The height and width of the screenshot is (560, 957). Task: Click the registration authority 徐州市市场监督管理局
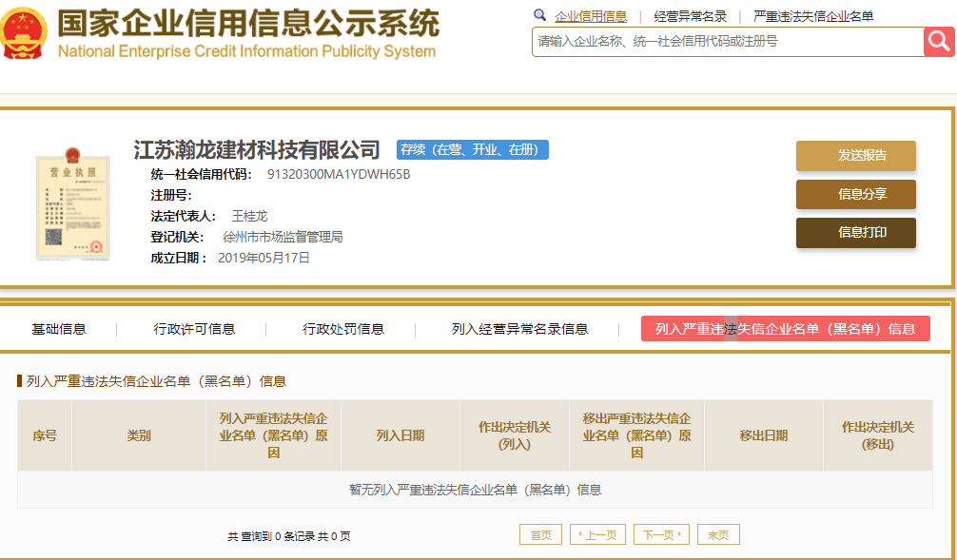pos(283,237)
